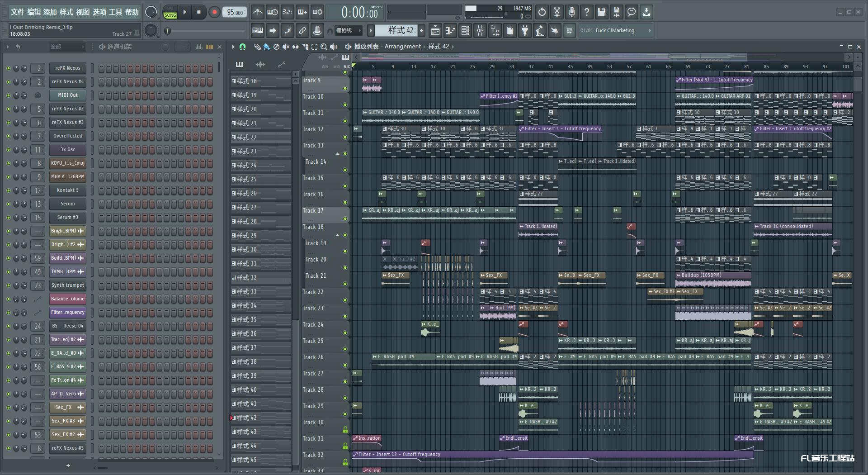
Task: Open the channel rack icon
Action: click(x=465, y=31)
